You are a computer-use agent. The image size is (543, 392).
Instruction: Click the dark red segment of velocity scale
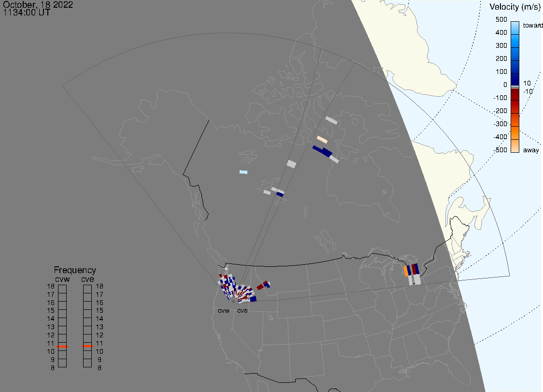click(x=515, y=99)
